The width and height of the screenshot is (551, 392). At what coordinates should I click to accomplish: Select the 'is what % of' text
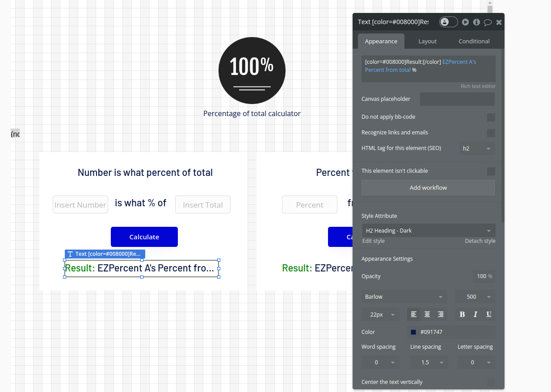pos(141,203)
